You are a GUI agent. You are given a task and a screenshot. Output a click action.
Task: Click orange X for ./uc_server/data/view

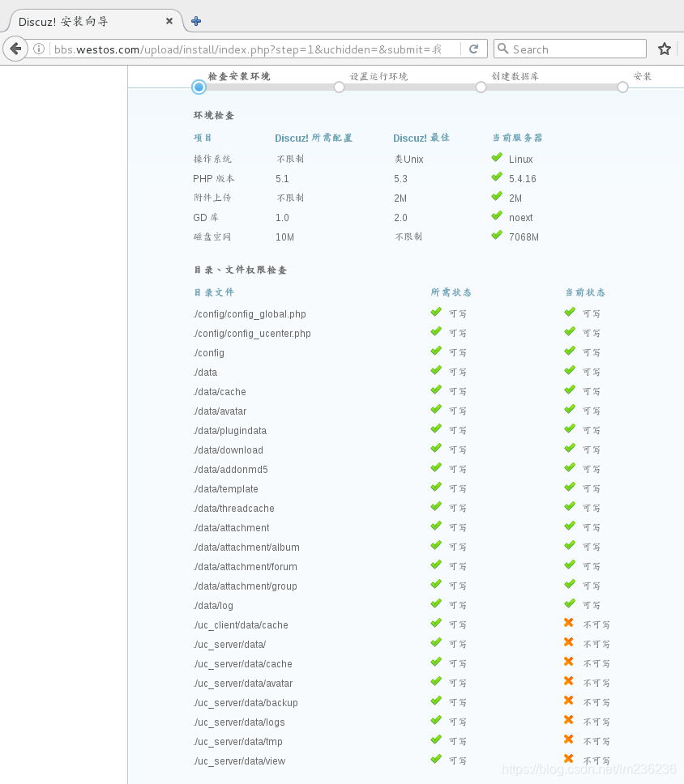[x=568, y=759]
